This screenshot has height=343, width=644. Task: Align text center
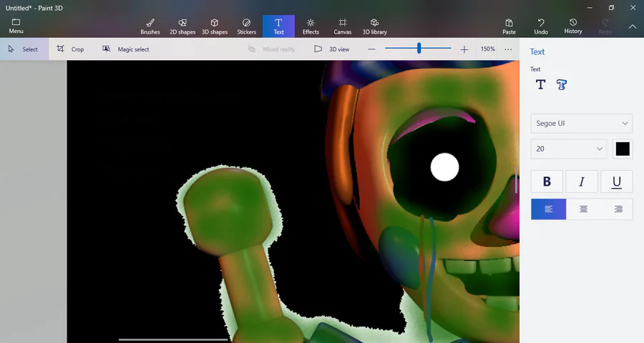(x=583, y=209)
